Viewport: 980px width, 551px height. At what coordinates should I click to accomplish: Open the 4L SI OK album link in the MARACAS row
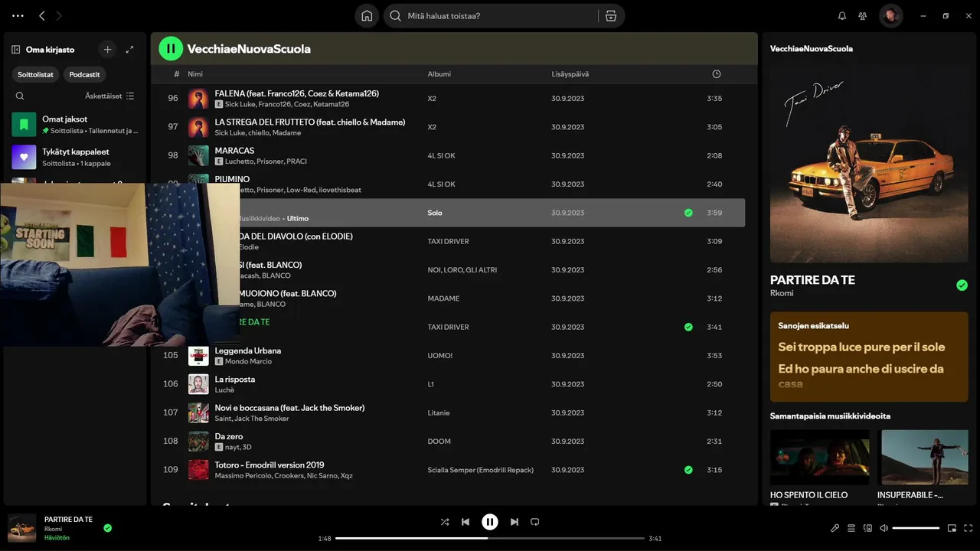click(441, 155)
